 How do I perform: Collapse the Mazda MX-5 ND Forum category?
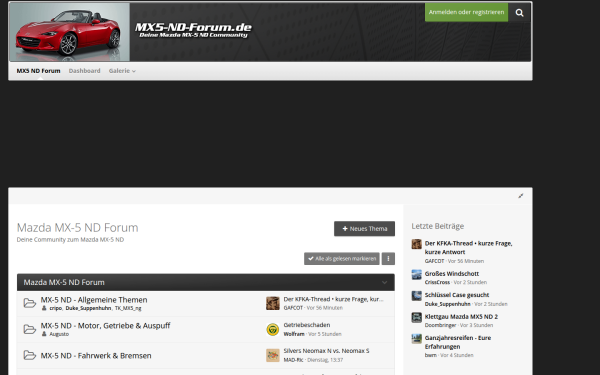(385, 282)
